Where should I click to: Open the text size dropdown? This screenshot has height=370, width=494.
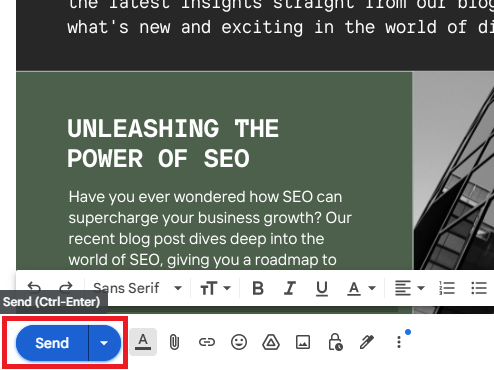pos(215,288)
